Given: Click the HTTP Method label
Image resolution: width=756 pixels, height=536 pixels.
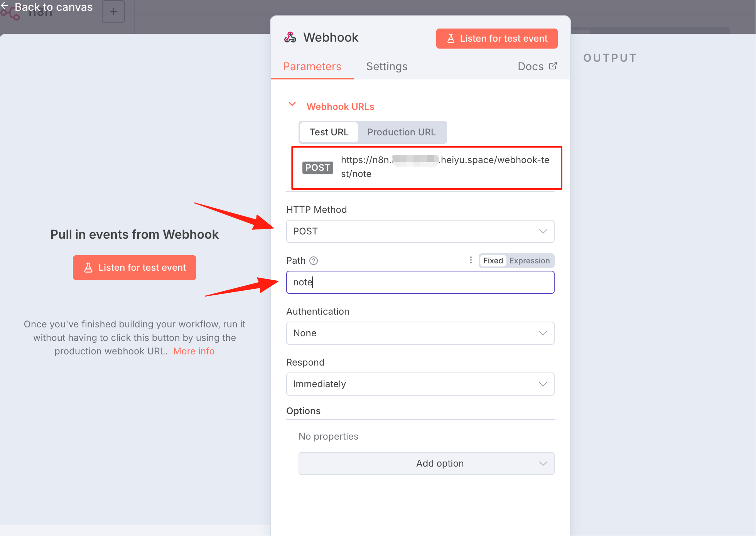Looking at the screenshot, I should click(x=317, y=210).
